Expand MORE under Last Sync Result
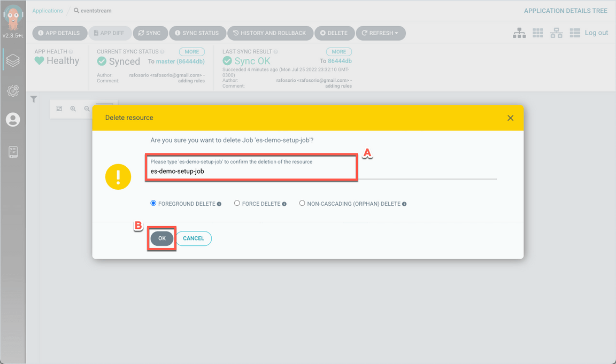The width and height of the screenshot is (616, 364). 338,52
